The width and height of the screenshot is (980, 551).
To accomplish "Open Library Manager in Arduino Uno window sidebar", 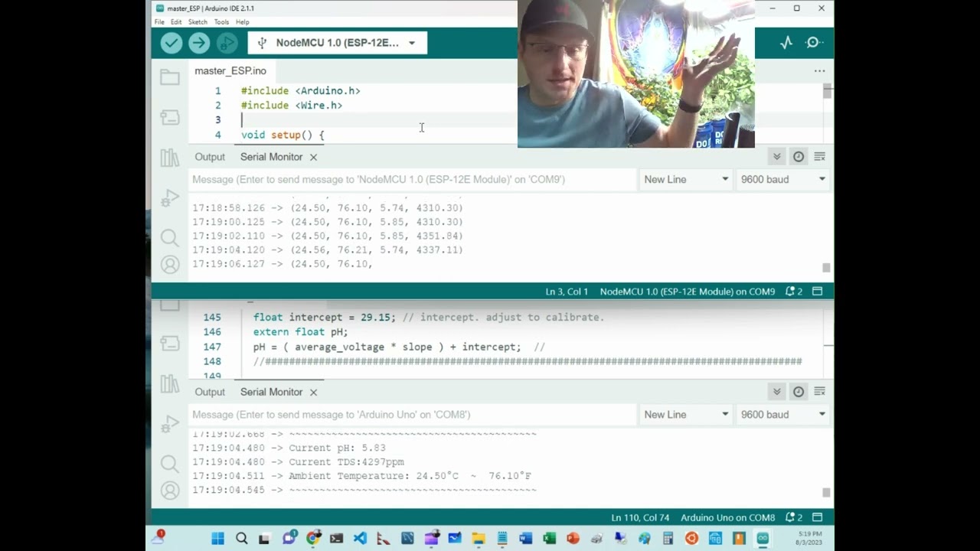I will pos(170,384).
